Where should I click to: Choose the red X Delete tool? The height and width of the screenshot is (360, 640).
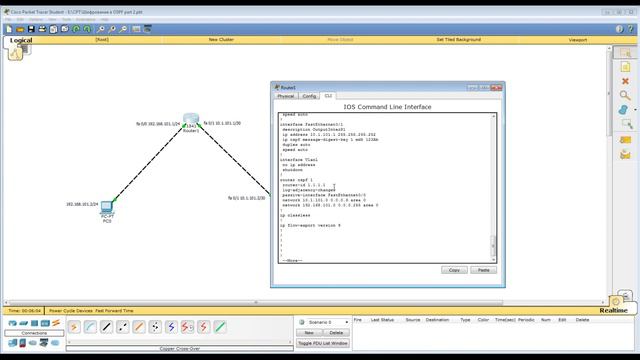point(625,81)
